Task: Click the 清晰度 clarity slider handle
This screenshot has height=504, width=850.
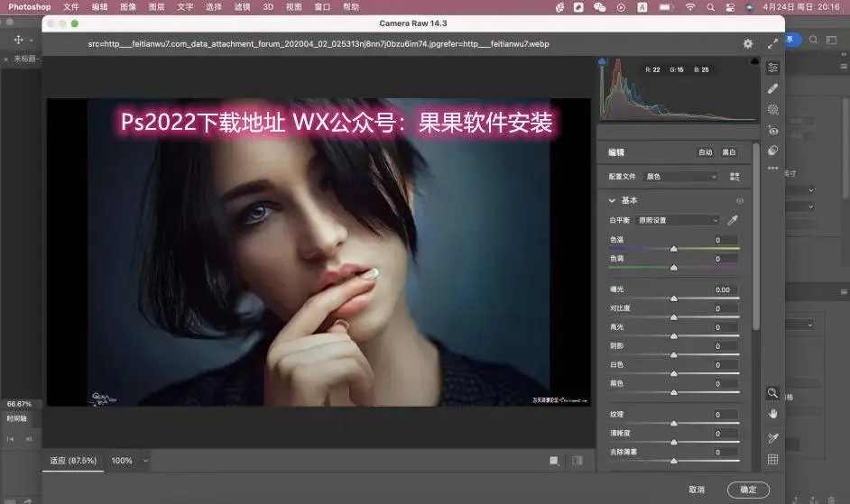Action: (674, 442)
